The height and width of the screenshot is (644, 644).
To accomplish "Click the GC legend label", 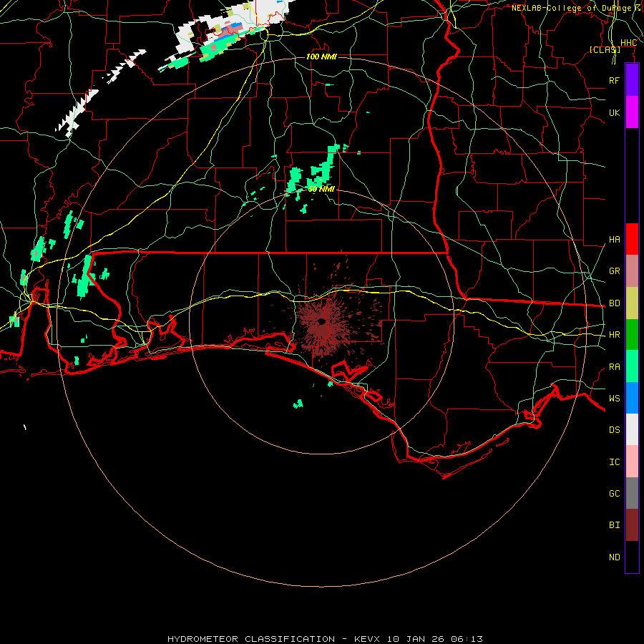I will tap(614, 494).
